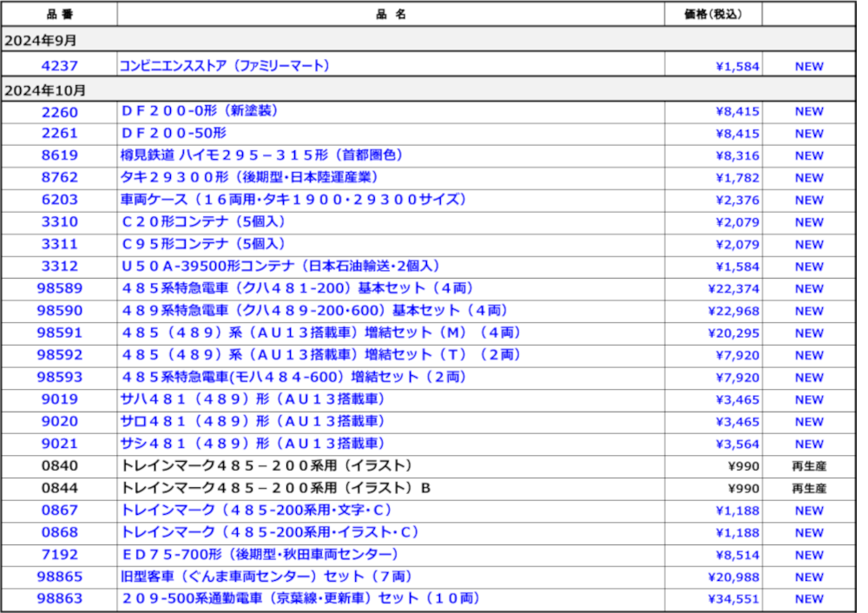Image resolution: width=868 pixels, height=613 pixels.
Task: Click product number 3312
Action: (59, 267)
